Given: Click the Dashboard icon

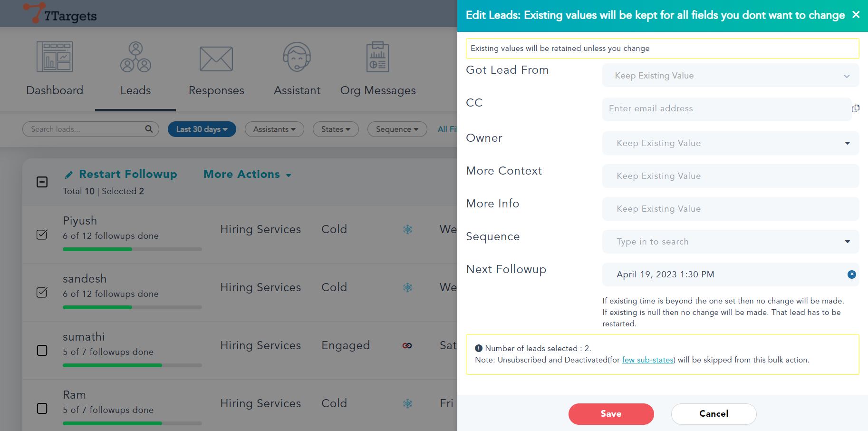Looking at the screenshot, I should [55, 57].
